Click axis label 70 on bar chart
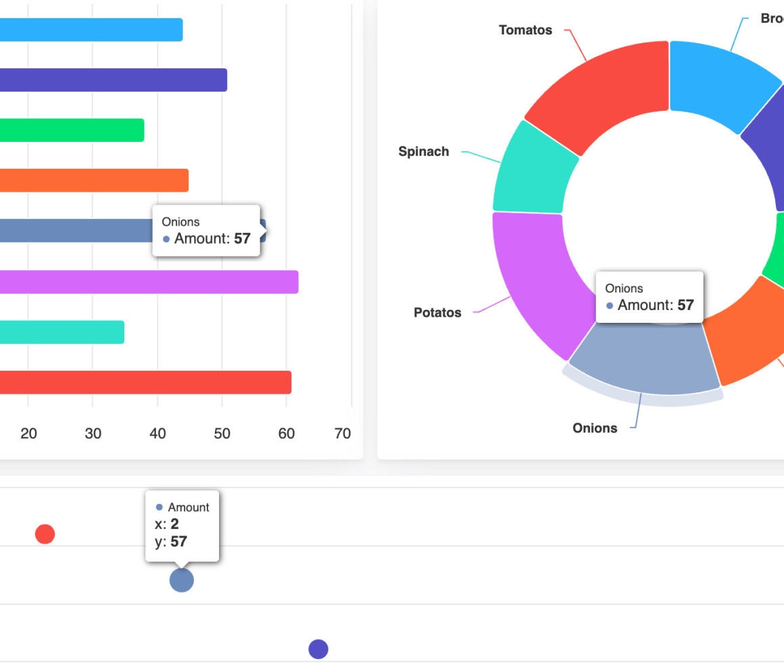This screenshot has height=672, width=784. 343,433
